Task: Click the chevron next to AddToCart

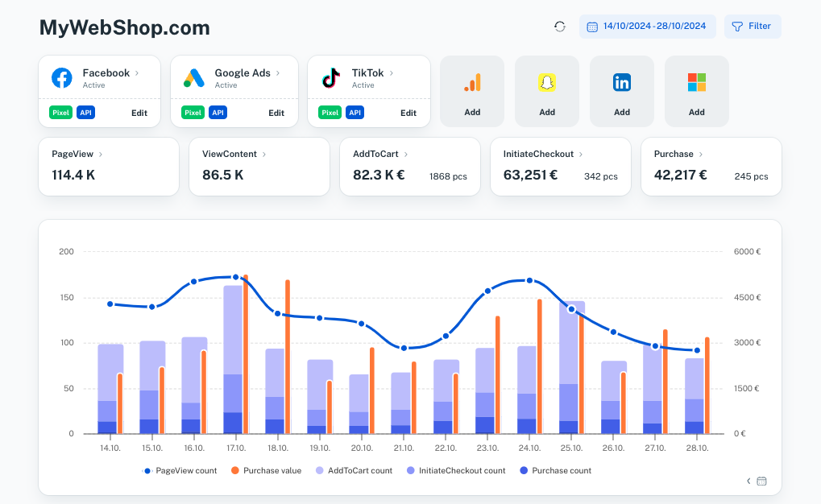Action: pyautogui.click(x=406, y=155)
